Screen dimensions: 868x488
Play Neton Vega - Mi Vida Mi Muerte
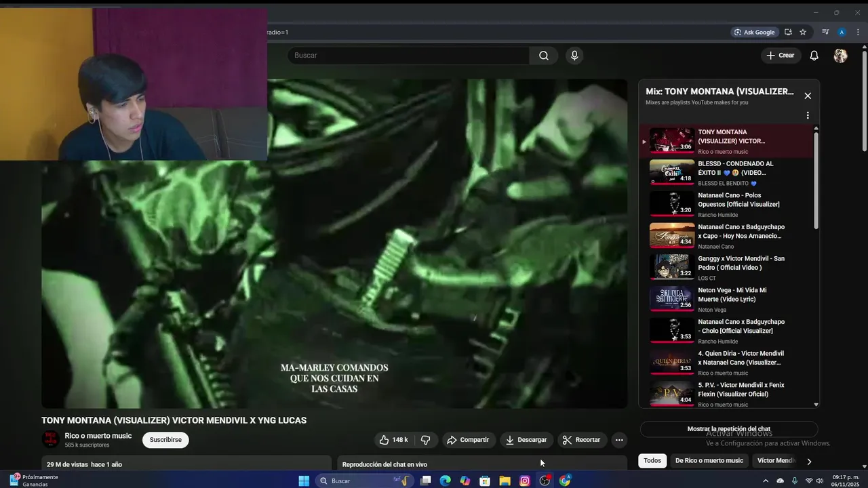click(726, 300)
